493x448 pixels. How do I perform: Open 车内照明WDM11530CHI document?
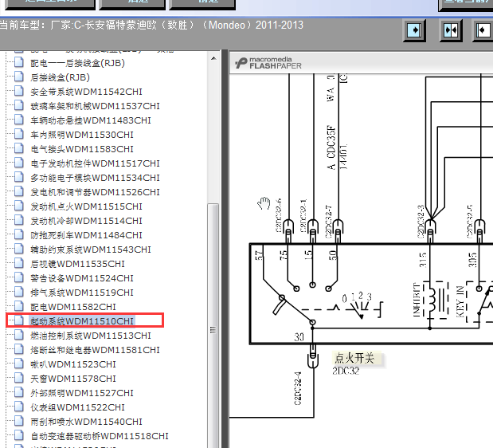(x=82, y=135)
